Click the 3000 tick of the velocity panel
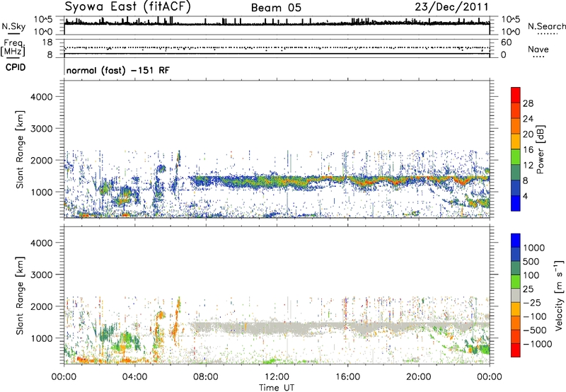This screenshot has width=566, height=392. point(41,275)
